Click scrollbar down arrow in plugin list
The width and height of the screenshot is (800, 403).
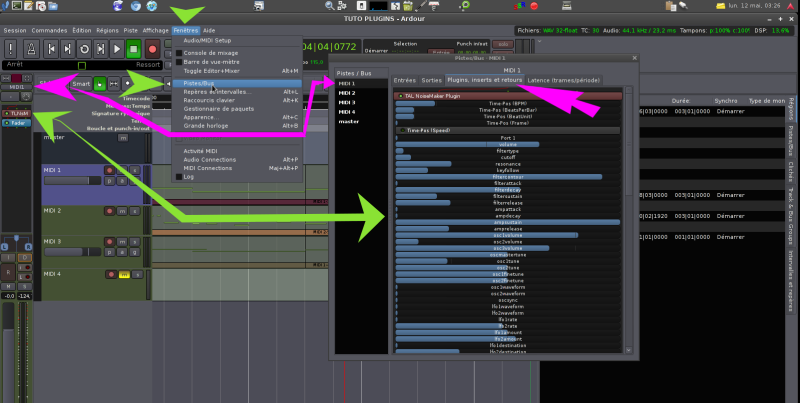point(629,350)
